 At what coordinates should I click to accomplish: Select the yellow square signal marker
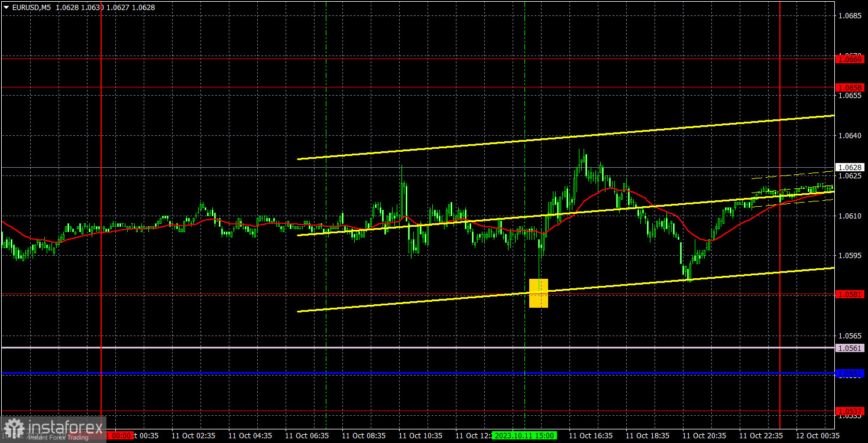pos(539,293)
